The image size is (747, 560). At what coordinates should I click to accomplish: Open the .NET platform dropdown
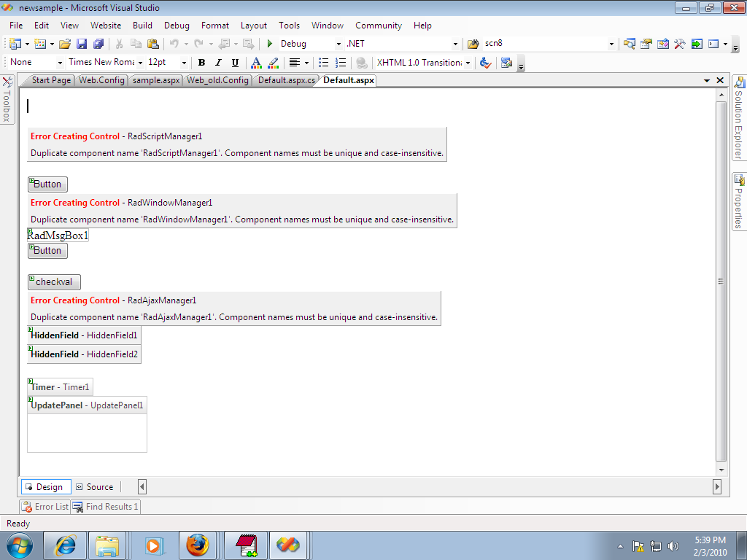tap(455, 44)
